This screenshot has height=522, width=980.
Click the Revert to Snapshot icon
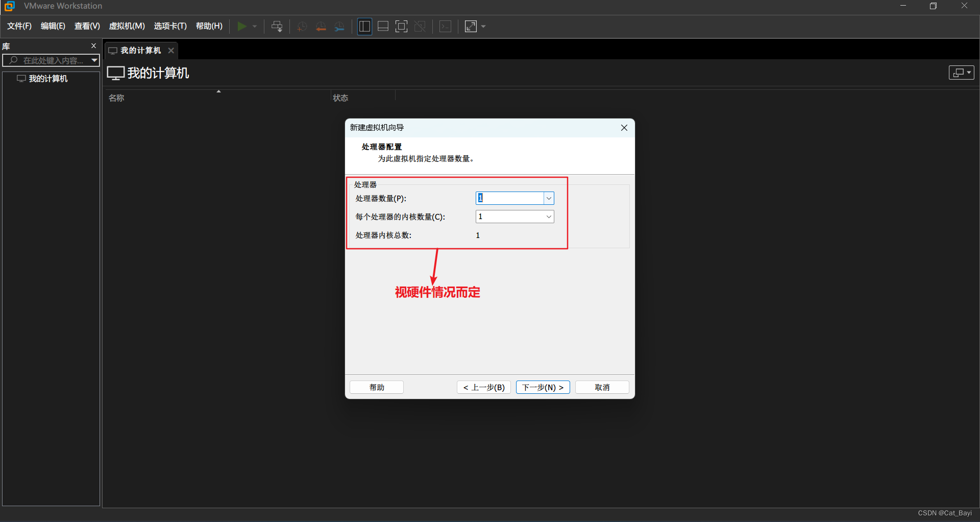coord(321,27)
